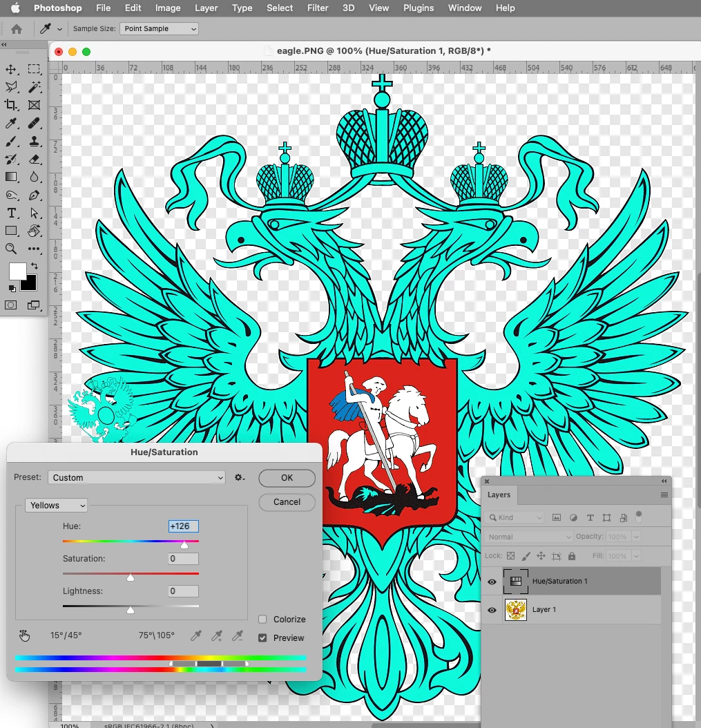Screen dimensions: 701x728
Task: Select the Path Selection tool
Action: click(x=34, y=213)
